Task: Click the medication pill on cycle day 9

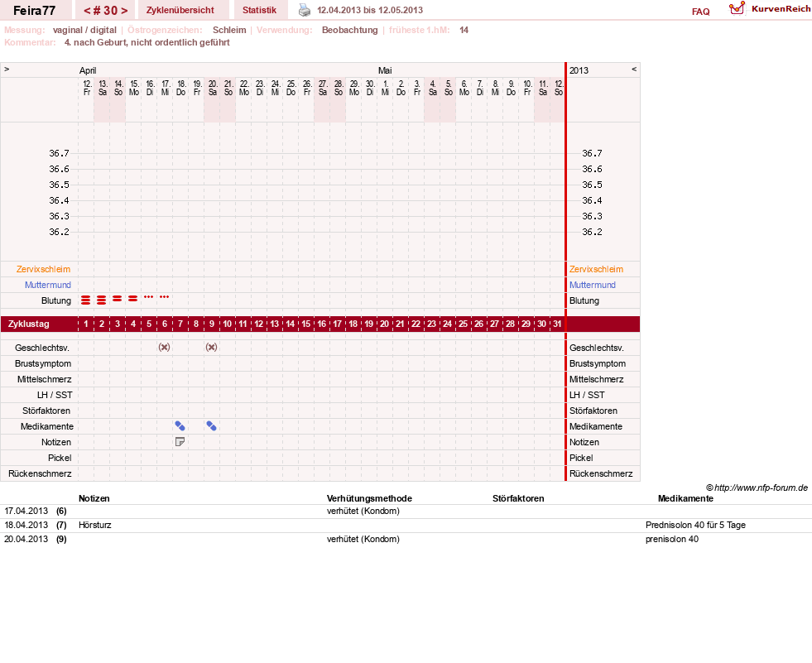Action: (x=211, y=425)
